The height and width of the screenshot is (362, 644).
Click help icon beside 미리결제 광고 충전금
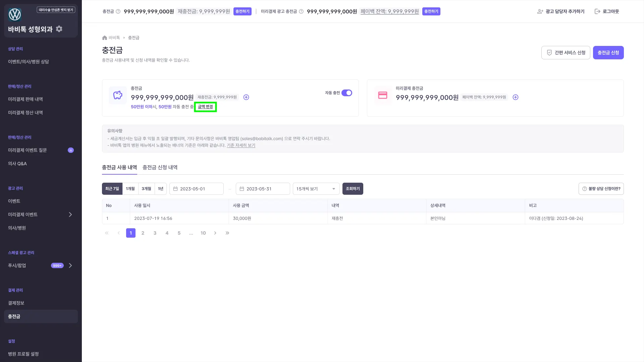pos(301,11)
